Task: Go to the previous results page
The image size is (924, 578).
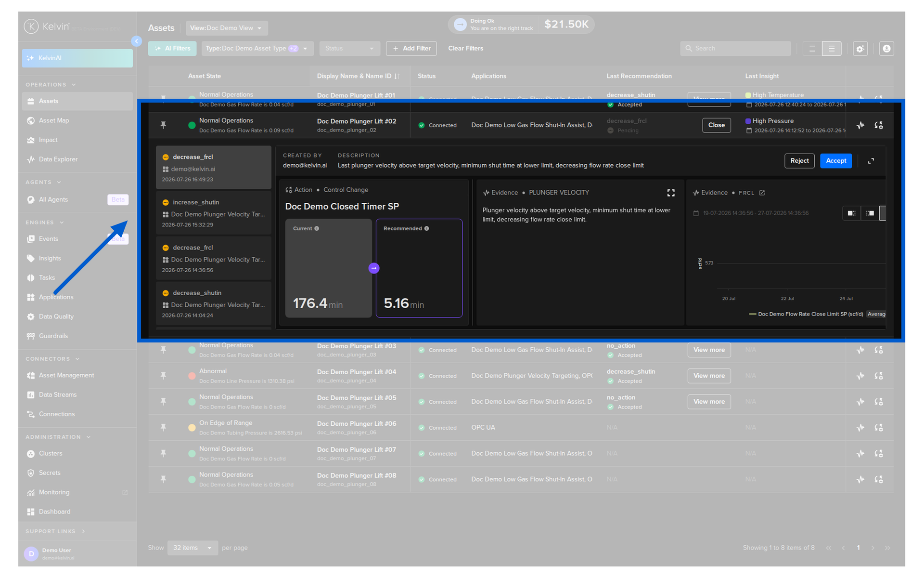Action: (843, 548)
